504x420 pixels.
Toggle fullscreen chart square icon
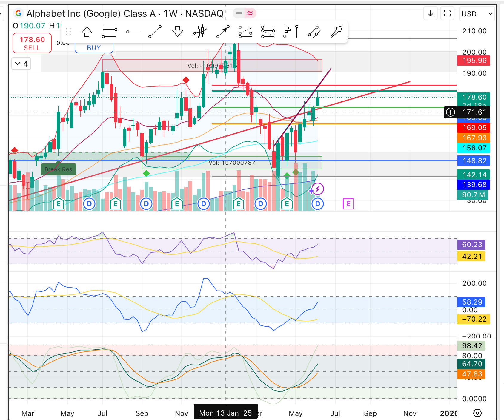coord(447,13)
